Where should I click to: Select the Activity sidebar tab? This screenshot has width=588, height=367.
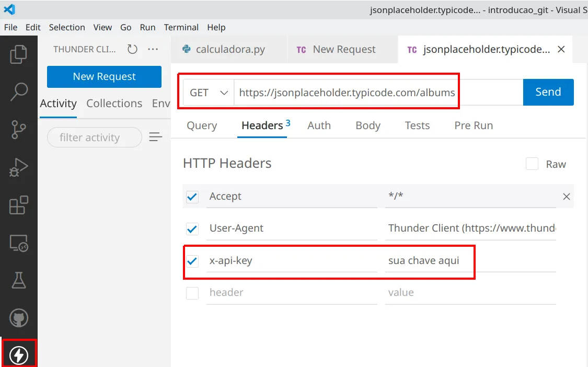click(x=58, y=104)
